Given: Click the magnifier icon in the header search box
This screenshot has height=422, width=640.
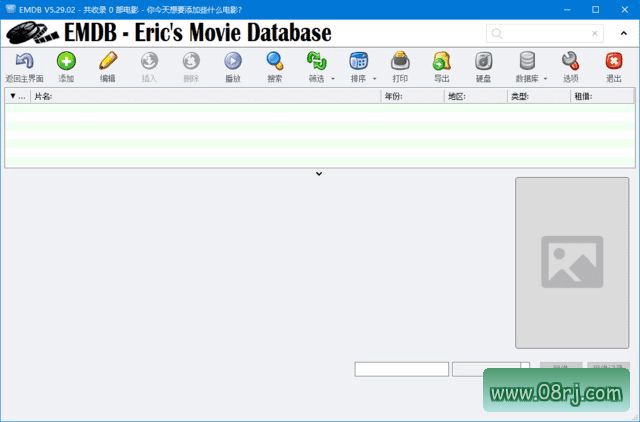Looking at the screenshot, I should 497,33.
